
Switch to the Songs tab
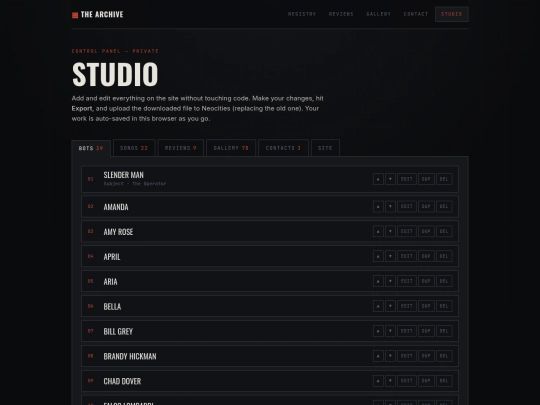[134, 148]
